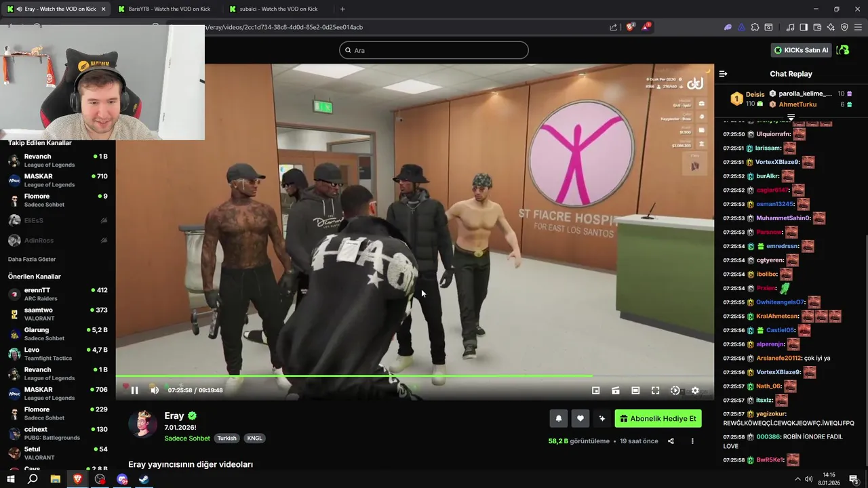Open the Brave VPN shield icon
This screenshot has width=868, height=488.
(x=844, y=27)
